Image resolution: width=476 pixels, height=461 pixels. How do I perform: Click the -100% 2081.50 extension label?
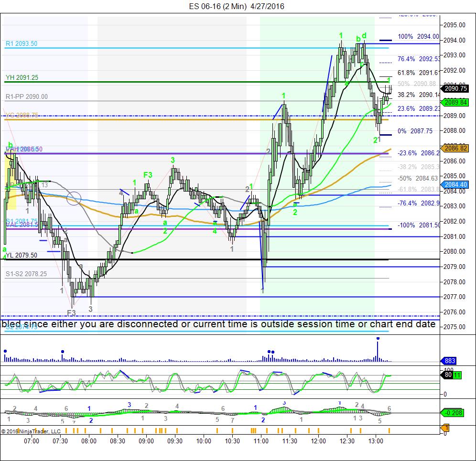[x=419, y=225]
